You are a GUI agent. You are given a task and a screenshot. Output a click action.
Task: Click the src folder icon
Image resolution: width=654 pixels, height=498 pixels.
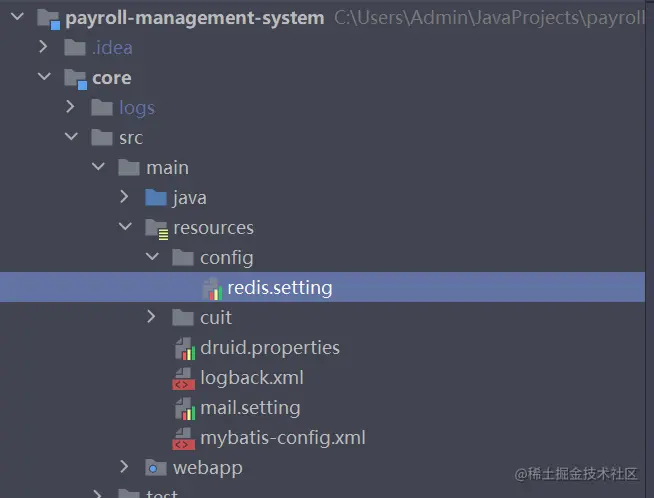point(102,138)
